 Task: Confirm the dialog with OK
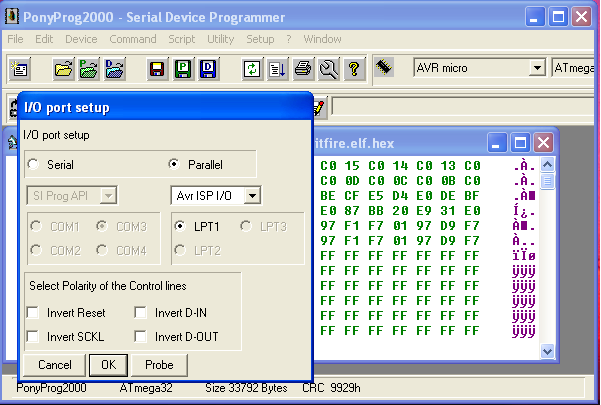coord(108,365)
